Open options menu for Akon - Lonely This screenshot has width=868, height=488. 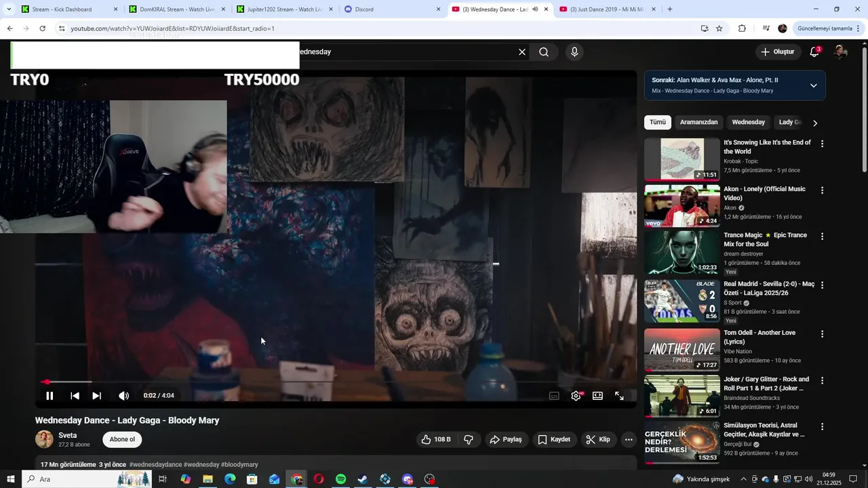click(x=822, y=190)
